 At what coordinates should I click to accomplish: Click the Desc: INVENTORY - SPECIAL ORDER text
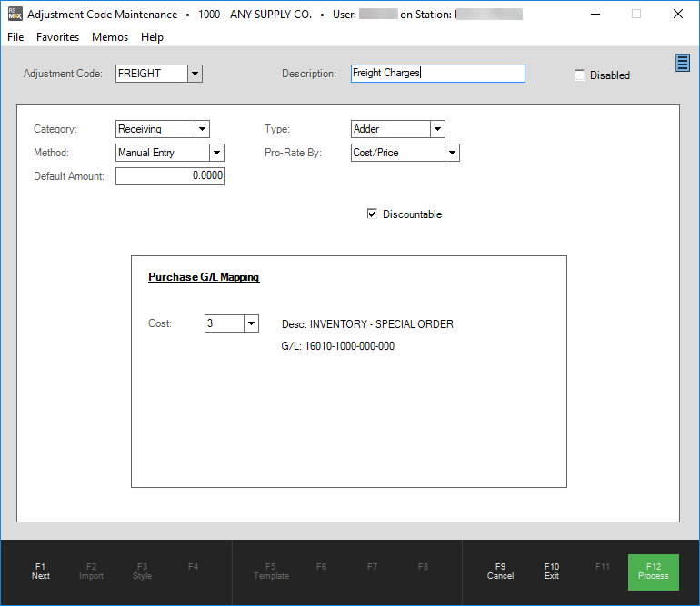(x=367, y=324)
